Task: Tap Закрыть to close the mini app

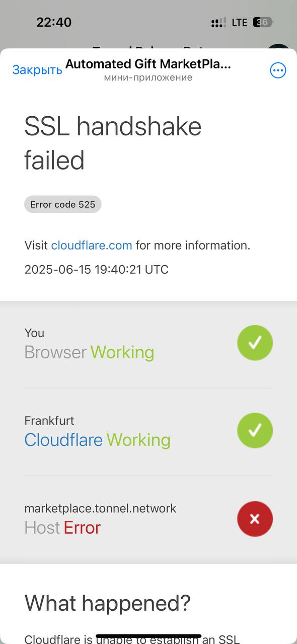Action: point(37,70)
